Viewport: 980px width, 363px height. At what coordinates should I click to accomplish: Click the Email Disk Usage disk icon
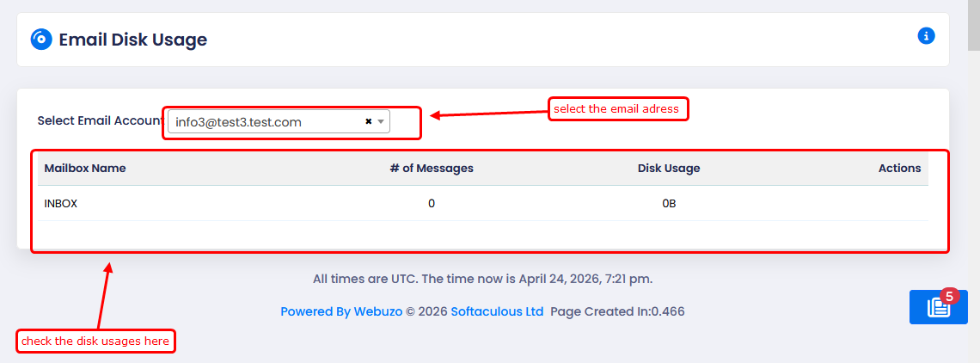pyautogui.click(x=41, y=40)
